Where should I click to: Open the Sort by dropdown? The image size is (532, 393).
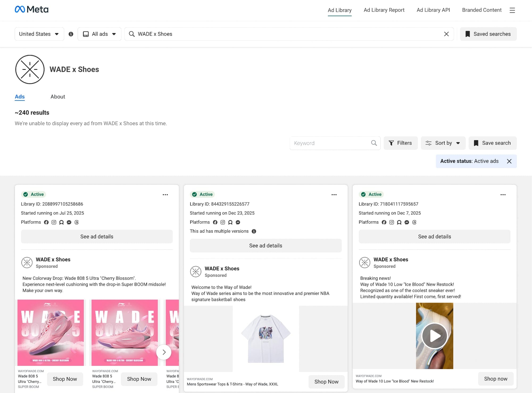[x=443, y=143]
